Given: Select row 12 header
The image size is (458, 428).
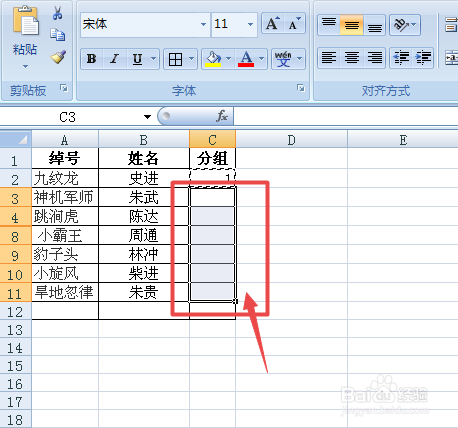Looking at the screenshot, I should (16, 312).
